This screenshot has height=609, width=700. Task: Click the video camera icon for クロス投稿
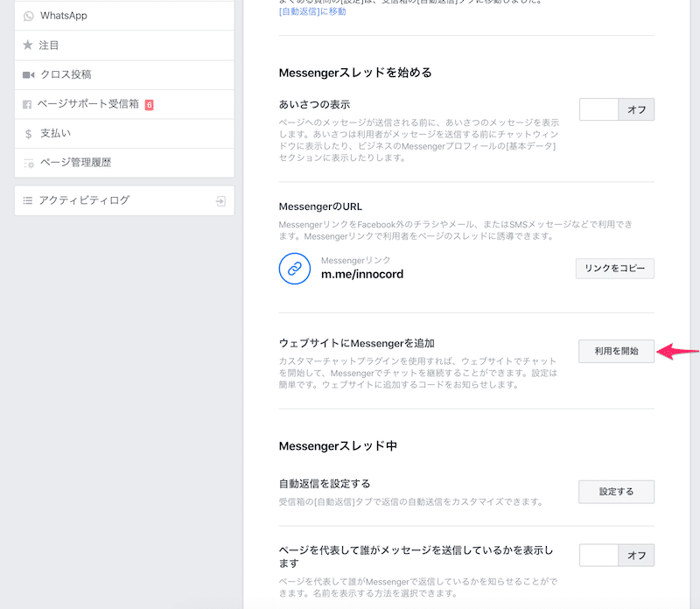tap(28, 74)
